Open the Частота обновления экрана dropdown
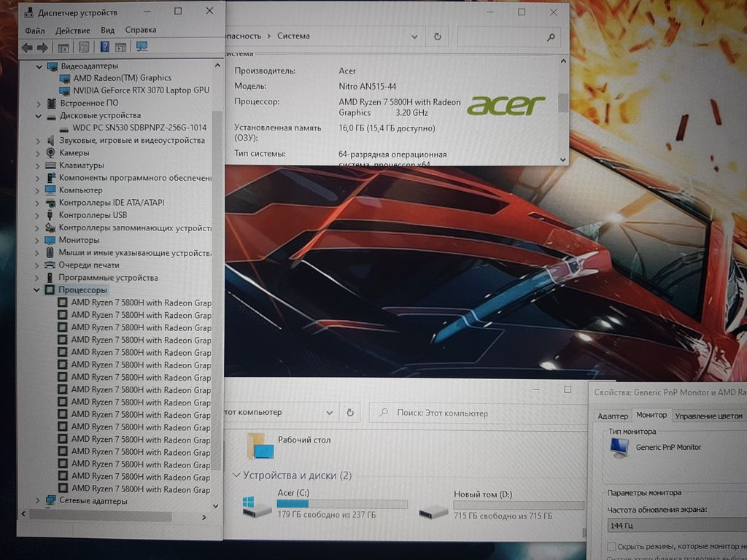Screen dimensions: 747x560 click(675, 526)
